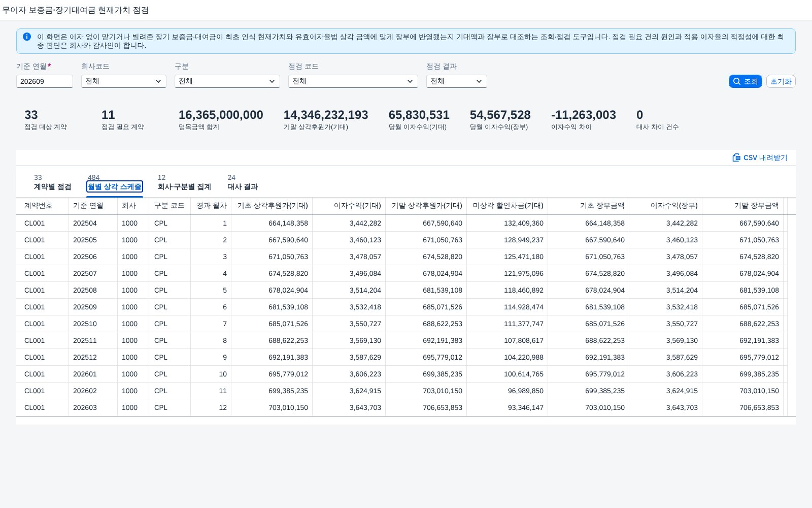
Task: Open the 점검 결과 dropdown
Action: [457, 81]
